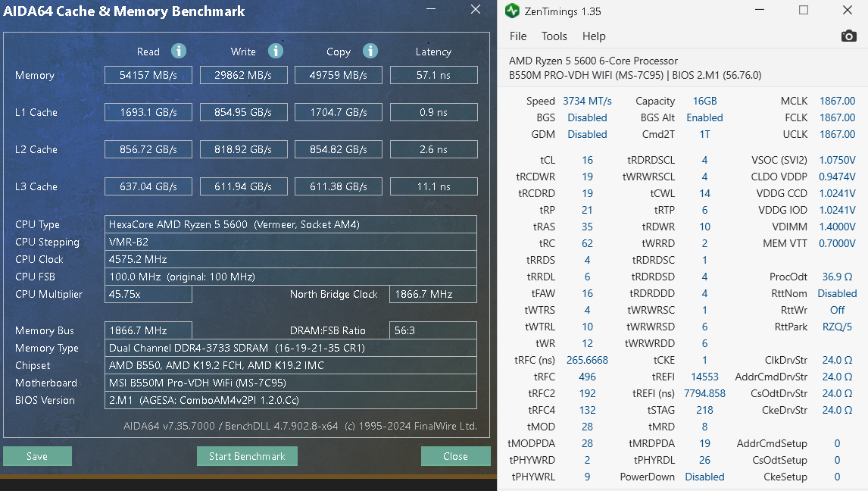
Task: Click Capacity value 16GB
Action: pyautogui.click(x=704, y=101)
